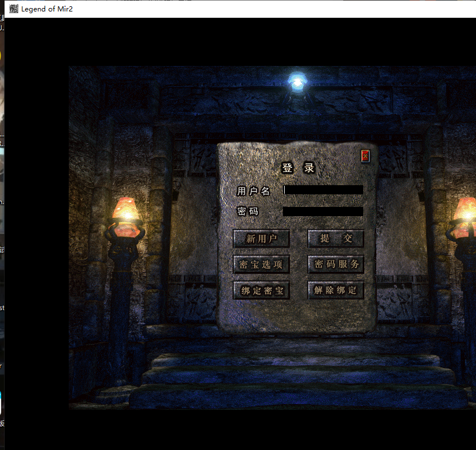Screen dimensions: 476x450
Task: Submit login with the 提交 button
Action: tap(336, 238)
